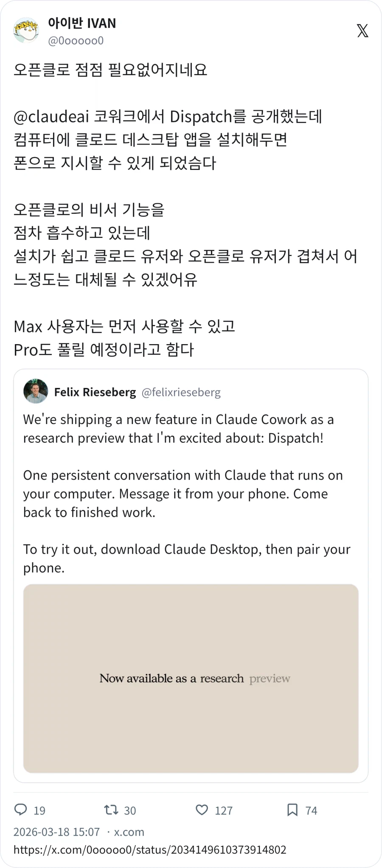Click the X logo icon
This screenshot has height=868, width=382.
[363, 31]
